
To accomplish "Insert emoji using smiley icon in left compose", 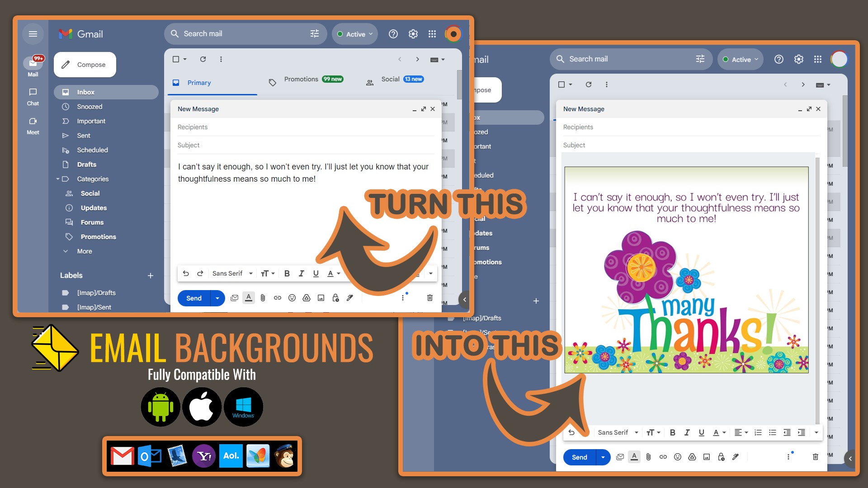I will pyautogui.click(x=292, y=298).
